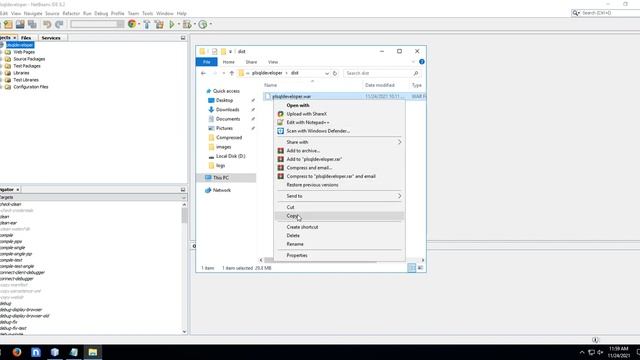Open the View ribbon tab in Explorer

pyautogui.click(x=273, y=62)
